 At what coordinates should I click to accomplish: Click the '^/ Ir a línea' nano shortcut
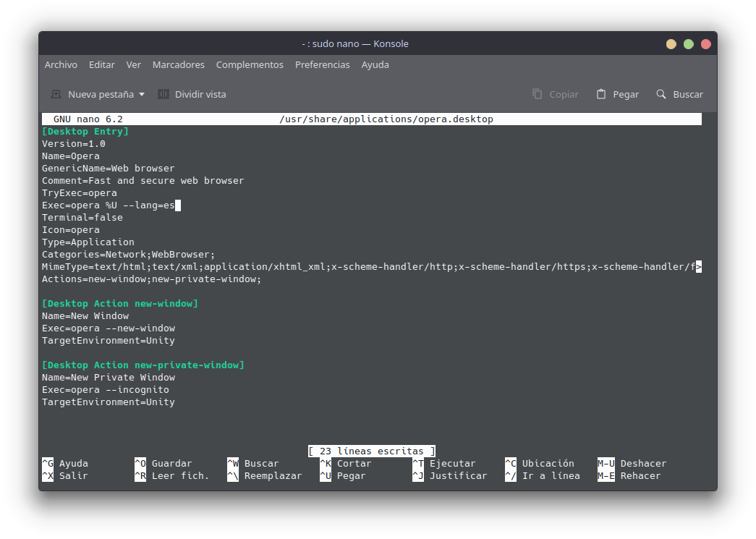pyautogui.click(x=543, y=476)
